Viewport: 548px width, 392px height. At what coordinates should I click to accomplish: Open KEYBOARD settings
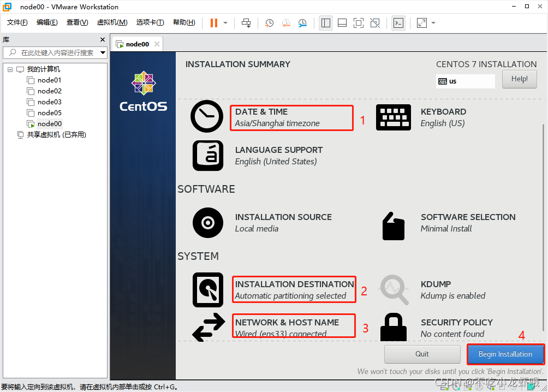click(443, 117)
